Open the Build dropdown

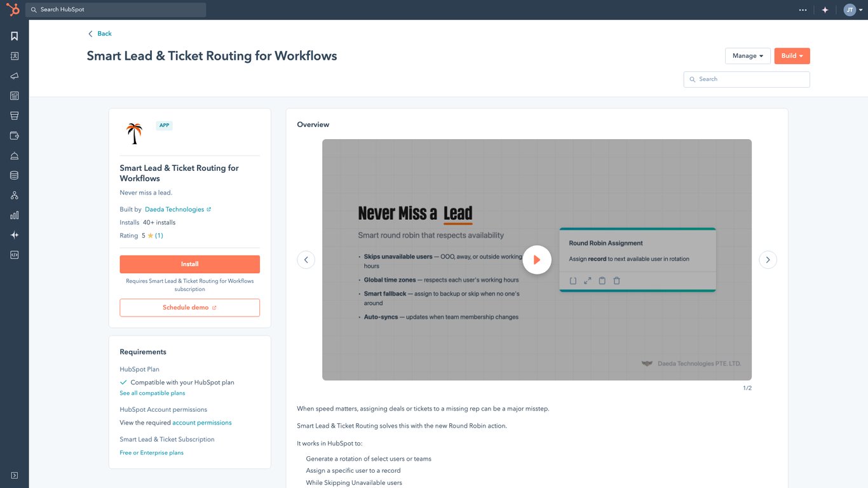click(791, 55)
